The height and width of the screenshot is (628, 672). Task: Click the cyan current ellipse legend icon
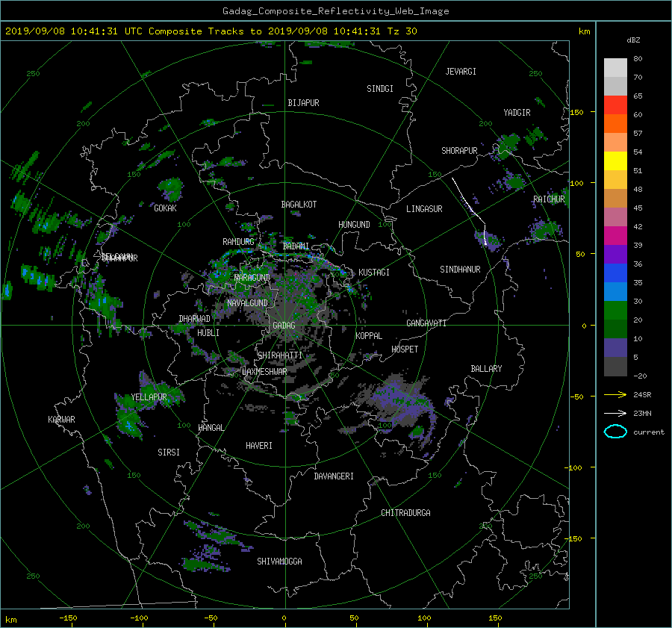(x=615, y=432)
